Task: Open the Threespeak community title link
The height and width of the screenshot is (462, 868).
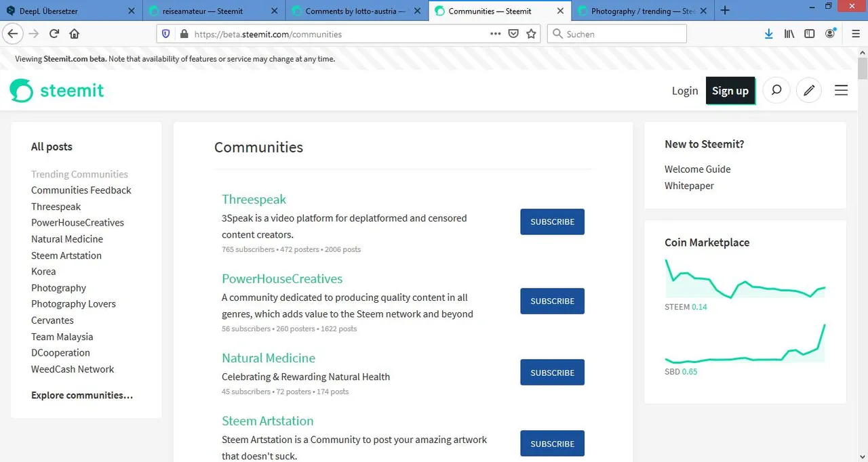Action: pos(254,199)
